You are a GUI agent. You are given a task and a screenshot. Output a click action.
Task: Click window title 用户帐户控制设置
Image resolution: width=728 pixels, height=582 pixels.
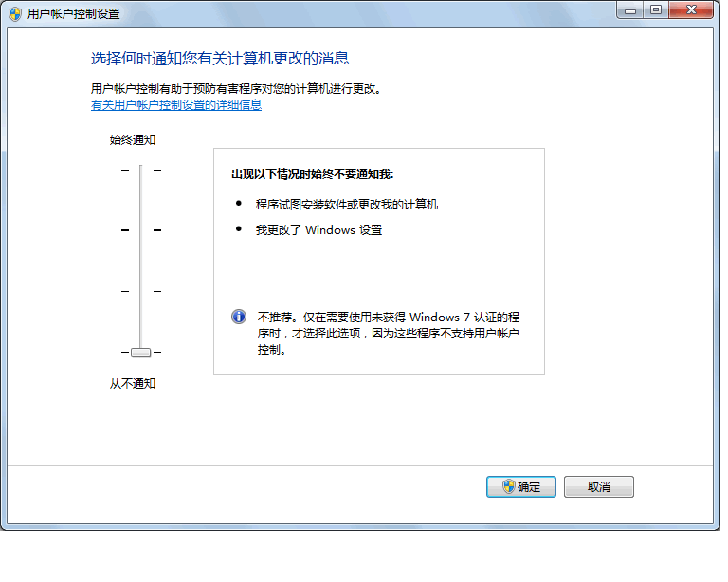[73, 14]
